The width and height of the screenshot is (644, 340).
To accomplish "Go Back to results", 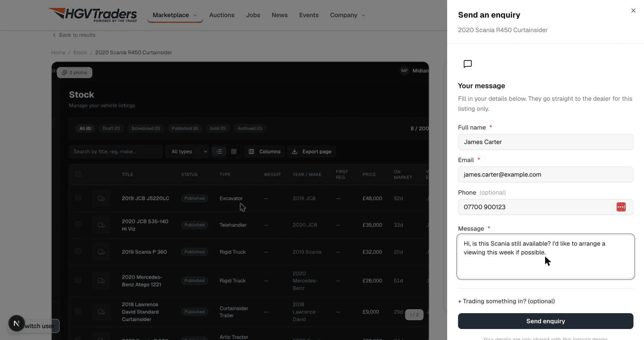I will [74, 35].
